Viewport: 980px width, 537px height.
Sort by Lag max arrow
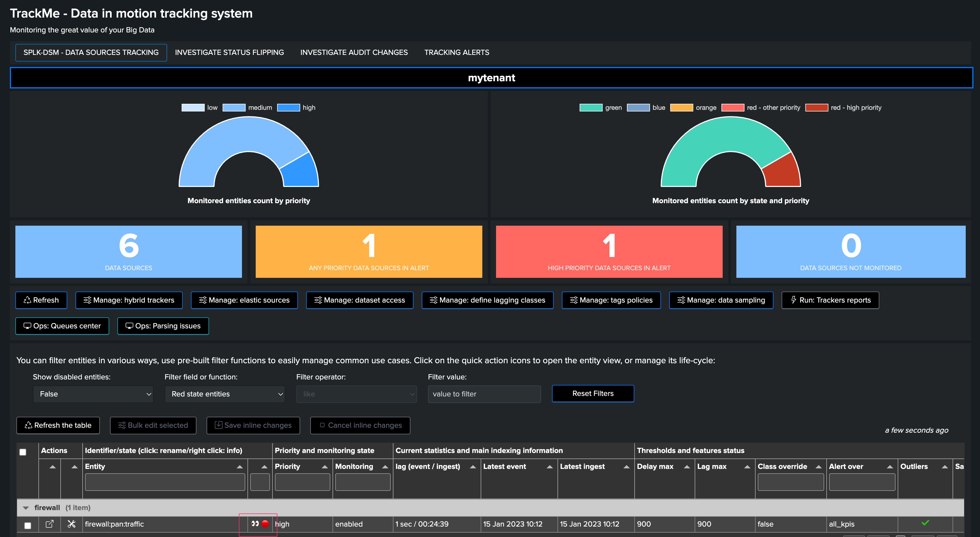pyautogui.click(x=747, y=467)
